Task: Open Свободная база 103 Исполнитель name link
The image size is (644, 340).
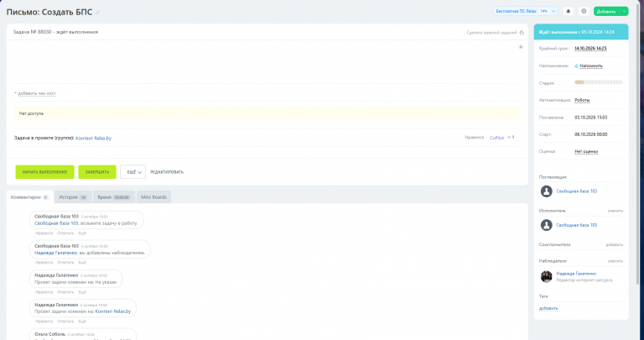Action: (x=576, y=225)
